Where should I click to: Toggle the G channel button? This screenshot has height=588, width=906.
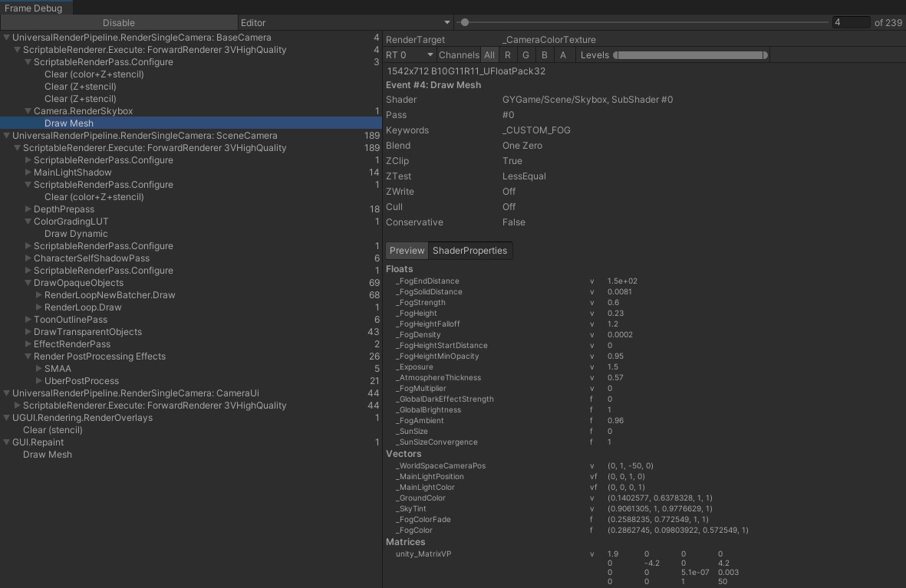point(525,55)
